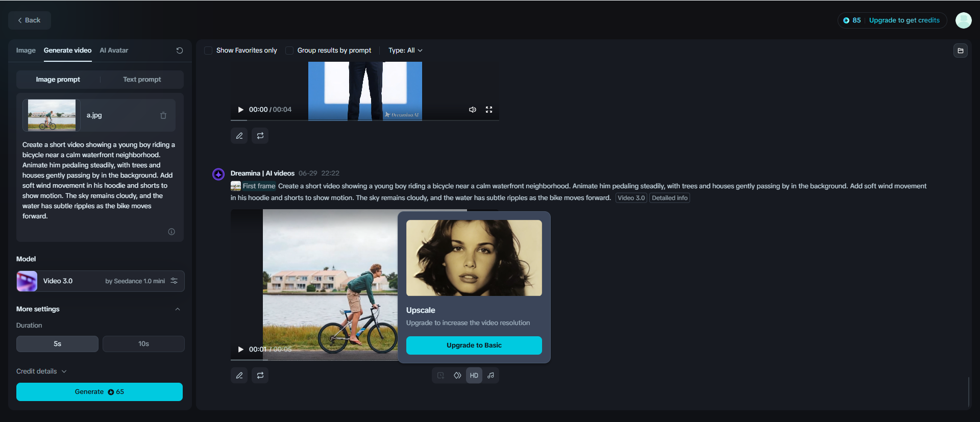Click the Upgrade to Basic button
Viewport: 980px width, 422px height.
[x=474, y=345]
